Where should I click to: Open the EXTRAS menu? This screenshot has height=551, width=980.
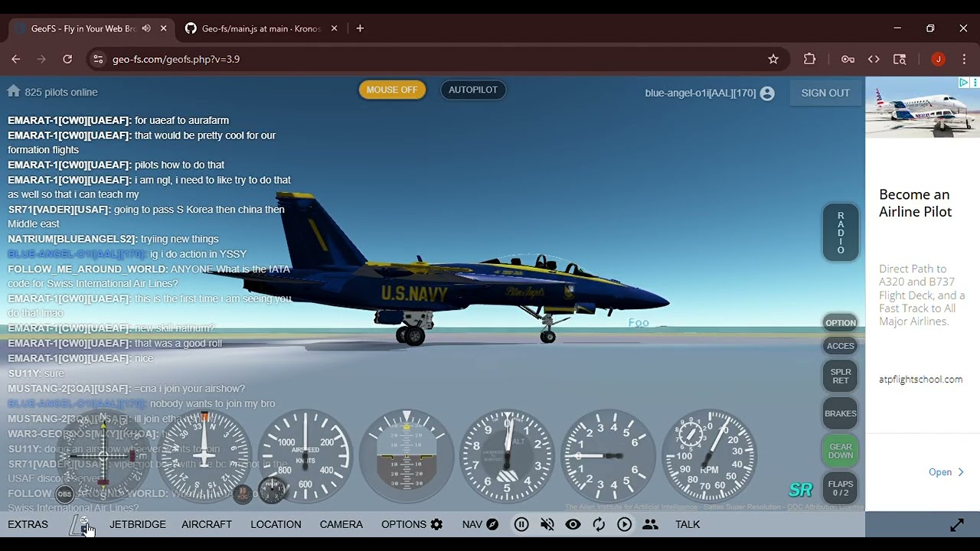[x=28, y=524]
